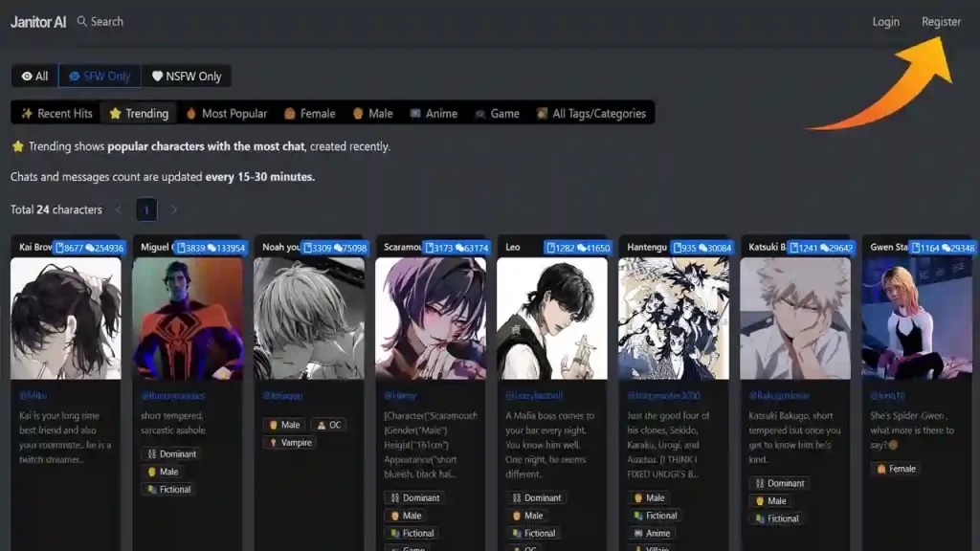Switch to the NSFW Only filter
Screen dimensions: 980x551
pos(187,77)
